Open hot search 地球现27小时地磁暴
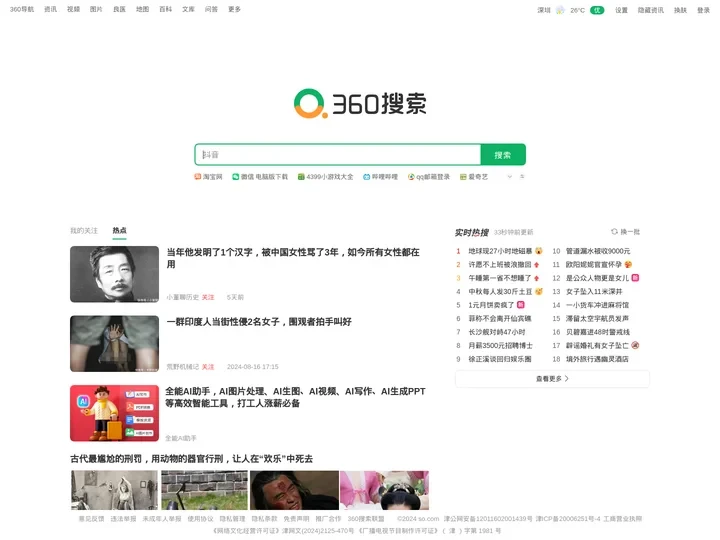The image size is (720, 540). coord(500,251)
